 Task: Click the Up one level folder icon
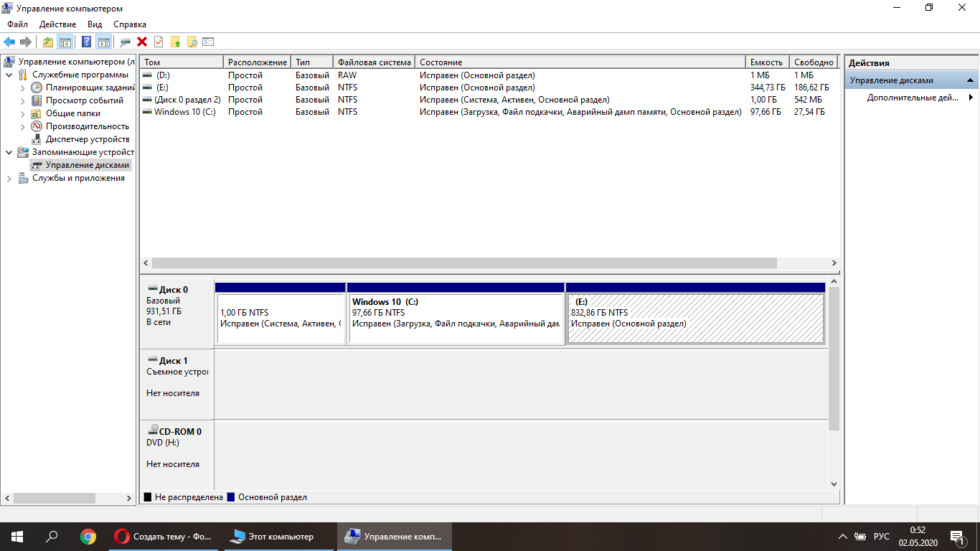click(x=47, y=42)
